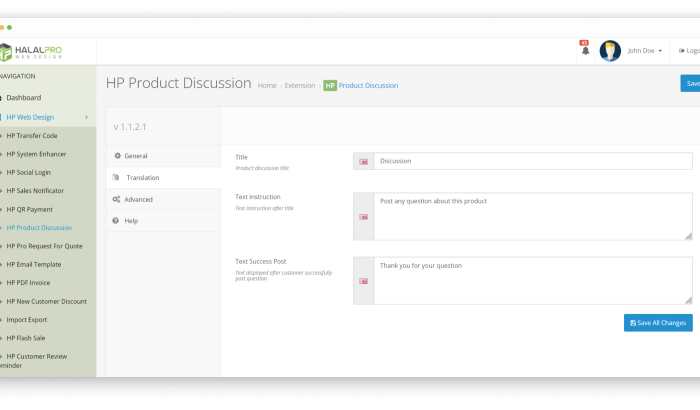
Task: Click the Save All Changes button
Action: [657, 322]
